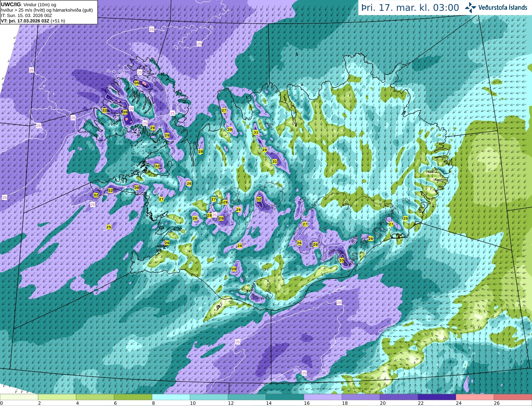Pick the pale cream 0–2 legend swatch

tap(19, 397)
